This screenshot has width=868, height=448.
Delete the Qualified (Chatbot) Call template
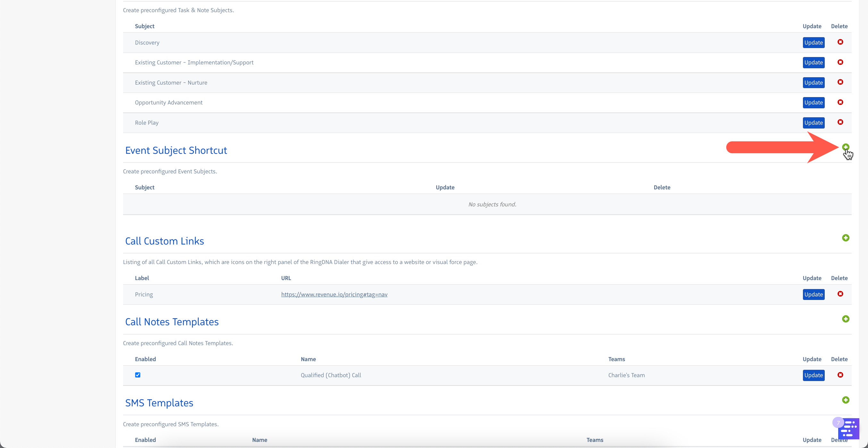pyautogui.click(x=840, y=375)
